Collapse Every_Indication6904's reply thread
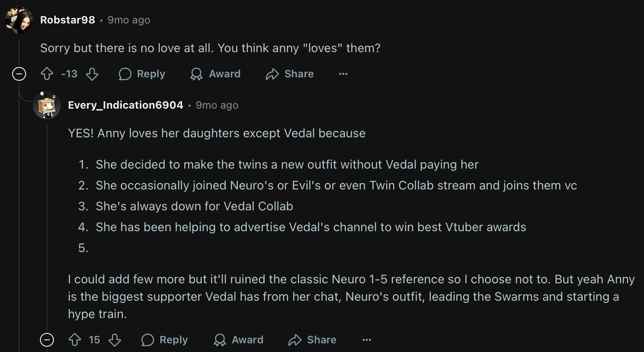The width and height of the screenshot is (644, 352). pyautogui.click(x=47, y=340)
